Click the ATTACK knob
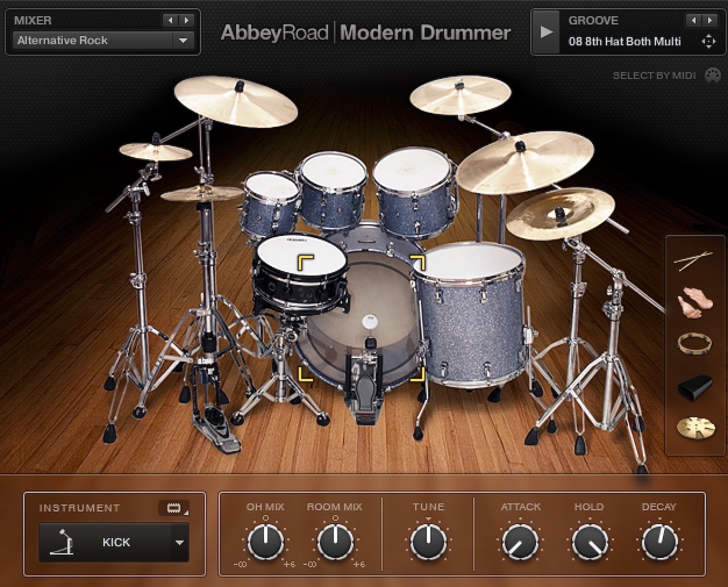 click(520, 542)
